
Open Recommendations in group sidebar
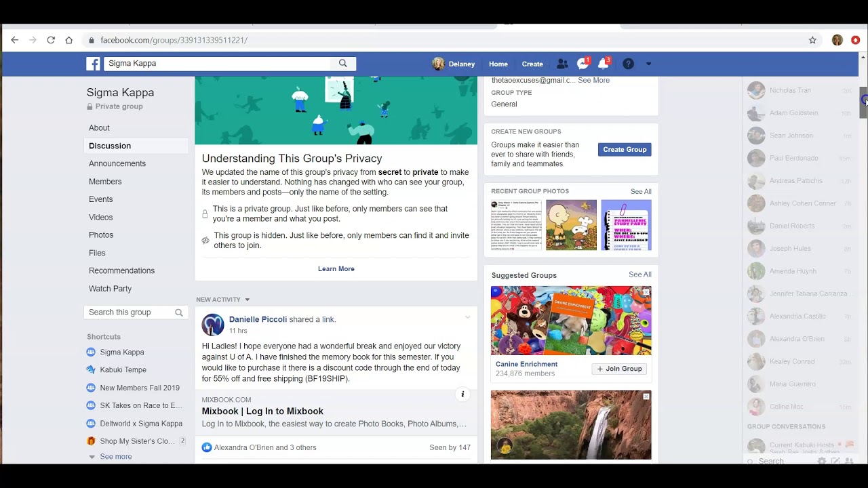click(121, 270)
